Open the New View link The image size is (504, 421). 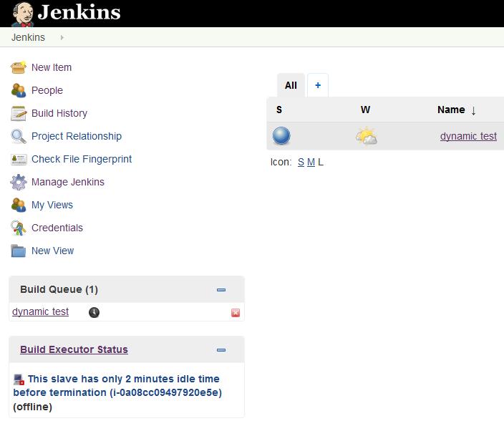(x=53, y=251)
